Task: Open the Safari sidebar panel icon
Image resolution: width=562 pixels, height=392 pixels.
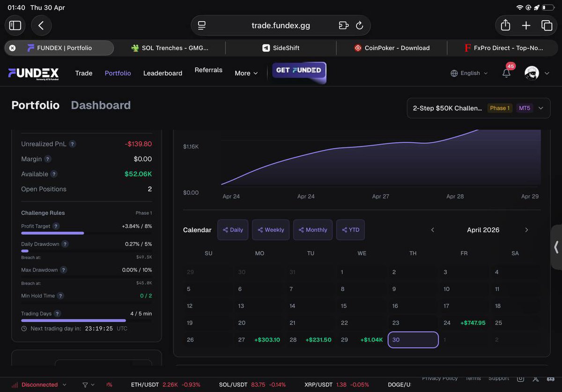Action: (15, 25)
